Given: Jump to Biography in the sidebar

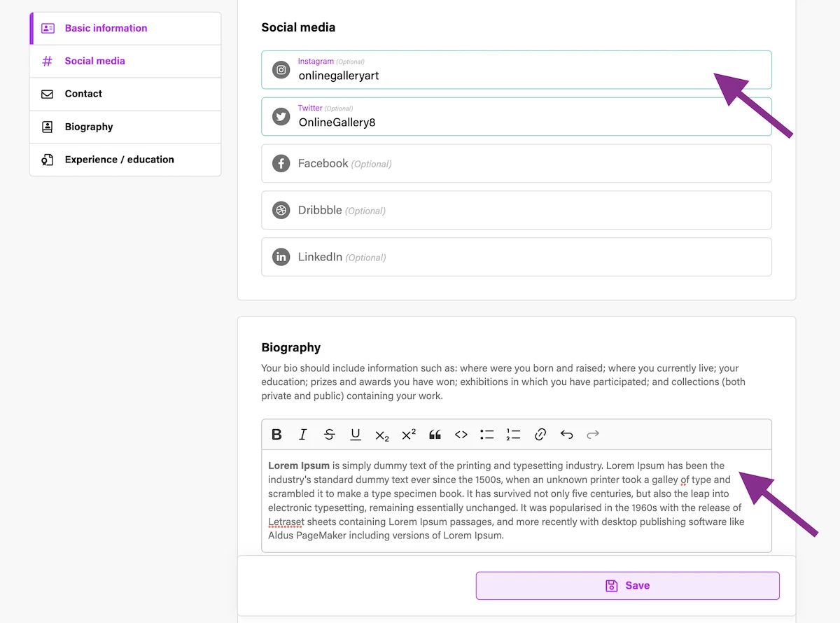Looking at the screenshot, I should (125, 127).
